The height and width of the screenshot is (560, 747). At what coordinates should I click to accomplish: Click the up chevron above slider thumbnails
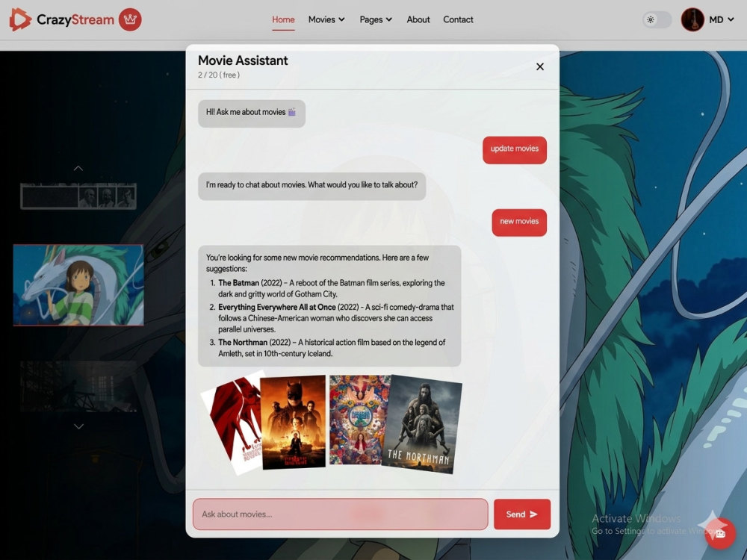tap(78, 168)
